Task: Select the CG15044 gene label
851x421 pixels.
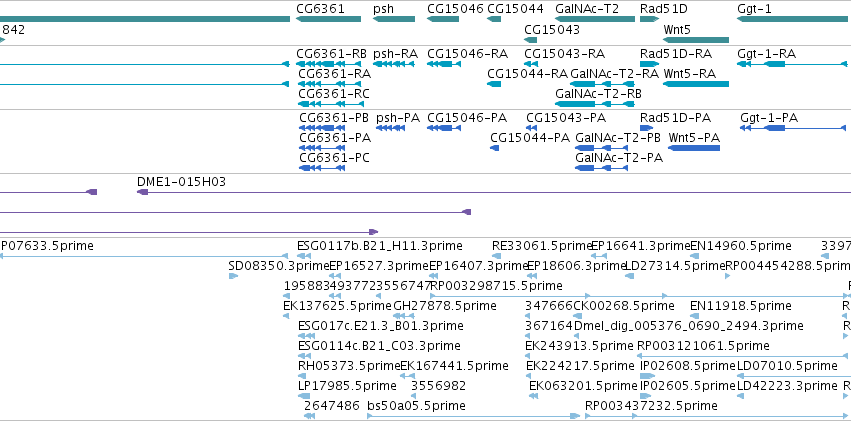Action: pyautogui.click(x=515, y=9)
